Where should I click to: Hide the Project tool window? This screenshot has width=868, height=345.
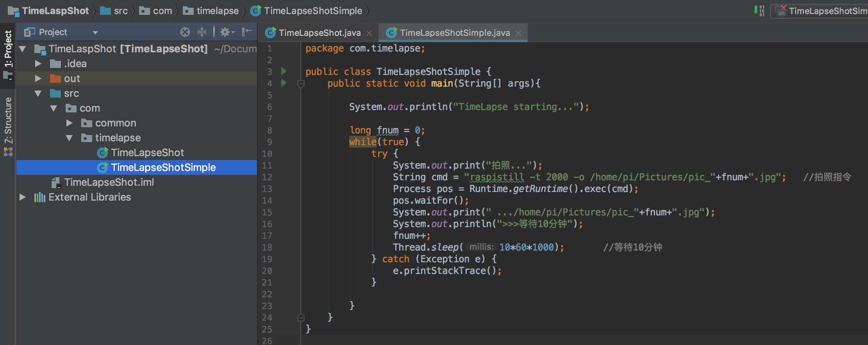(x=246, y=32)
